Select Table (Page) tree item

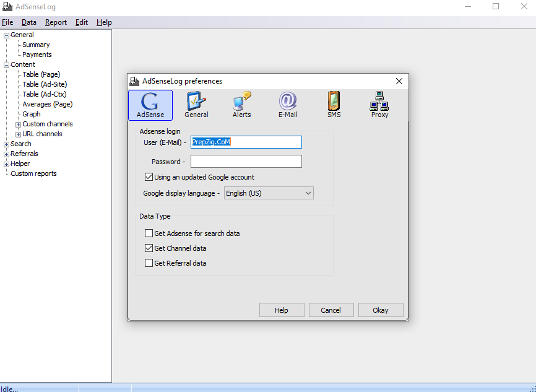point(41,74)
